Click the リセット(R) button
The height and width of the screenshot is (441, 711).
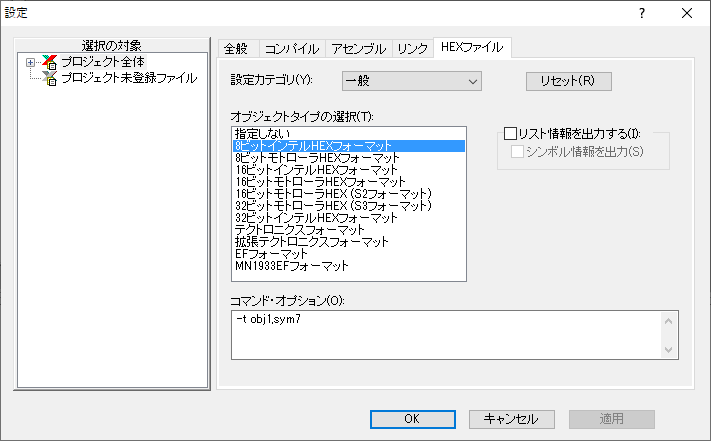pos(569,81)
